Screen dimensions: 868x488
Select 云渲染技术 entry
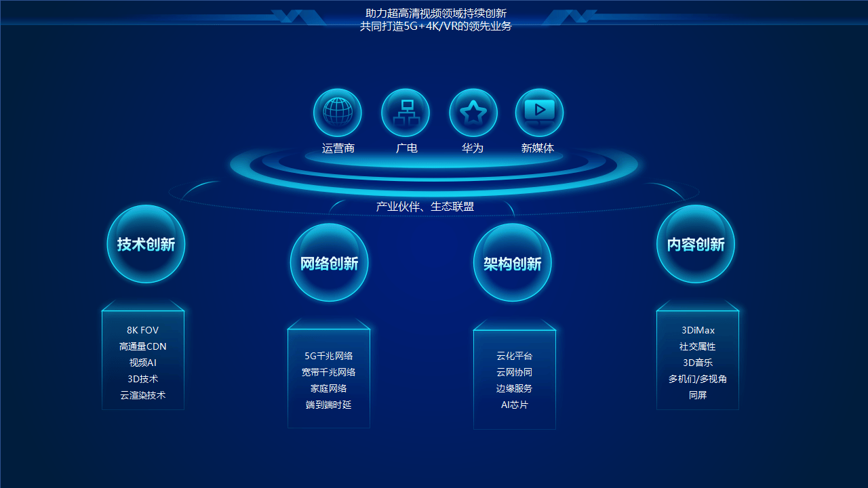[143, 395]
